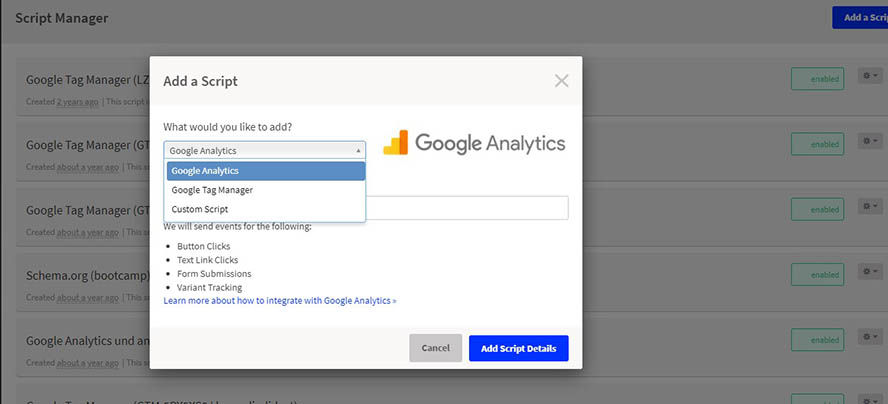Click the Google Analytics logo
The height and width of the screenshot is (404, 888).
click(x=474, y=143)
